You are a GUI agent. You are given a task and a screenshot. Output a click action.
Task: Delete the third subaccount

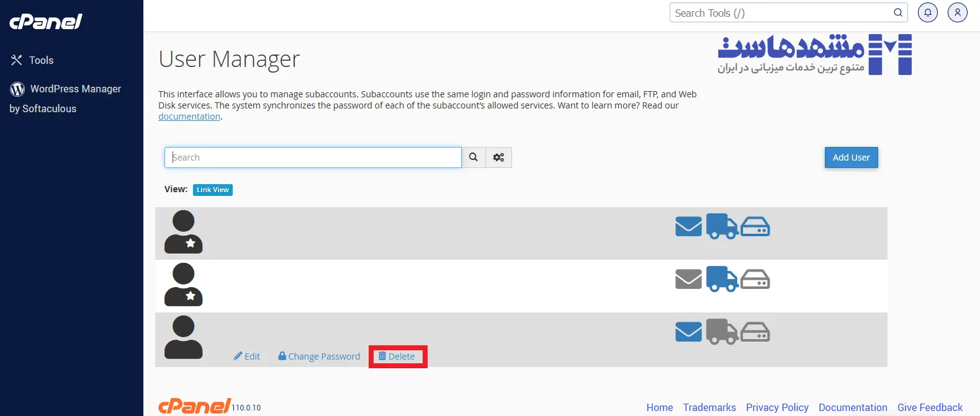point(397,356)
